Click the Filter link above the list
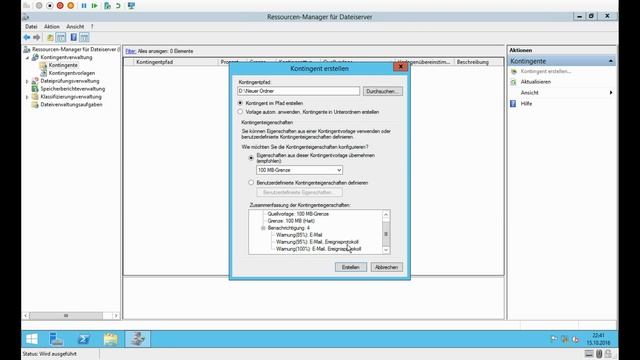 (130, 51)
